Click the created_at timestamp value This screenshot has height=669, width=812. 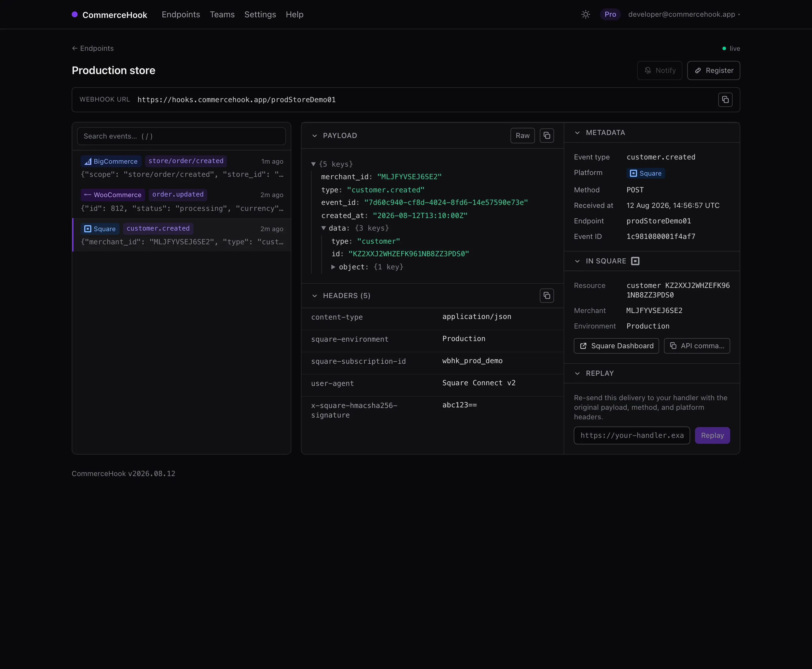[x=420, y=216]
